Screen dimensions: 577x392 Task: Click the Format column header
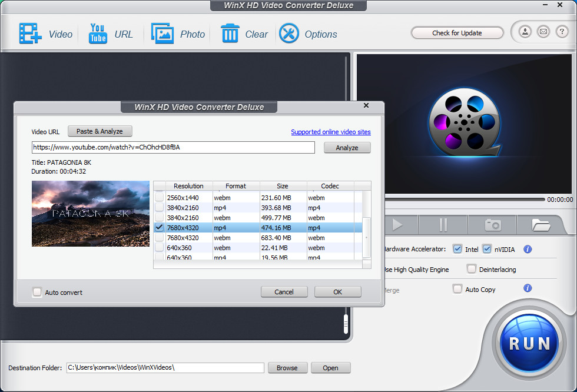coord(236,186)
